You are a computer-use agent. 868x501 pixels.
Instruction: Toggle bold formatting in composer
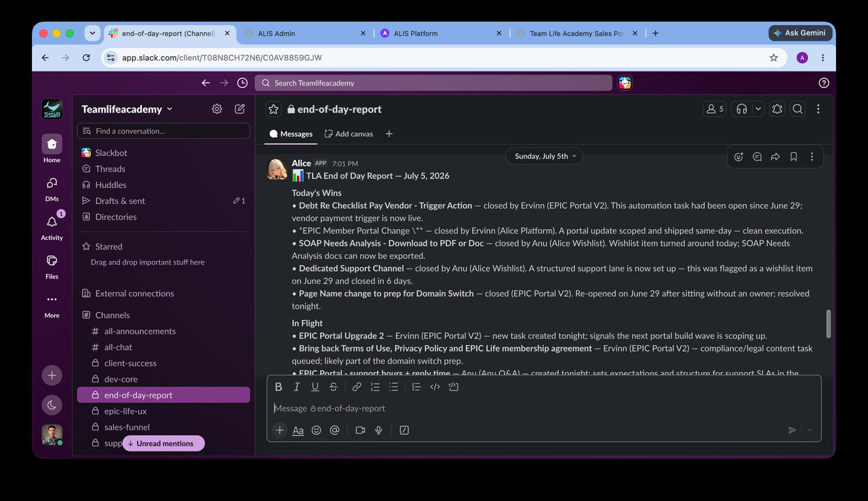pyautogui.click(x=278, y=387)
